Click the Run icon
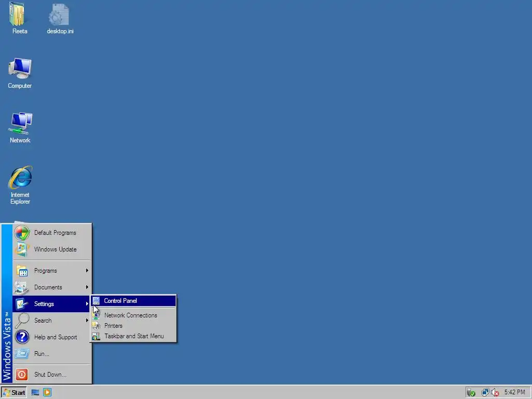Viewport: 532px width, 399px height. pos(22,354)
